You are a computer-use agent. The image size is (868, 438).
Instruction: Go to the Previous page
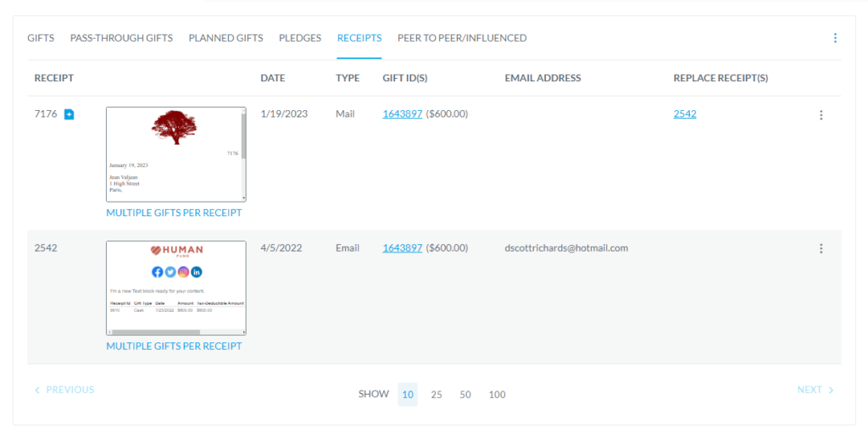click(x=64, y=390)
